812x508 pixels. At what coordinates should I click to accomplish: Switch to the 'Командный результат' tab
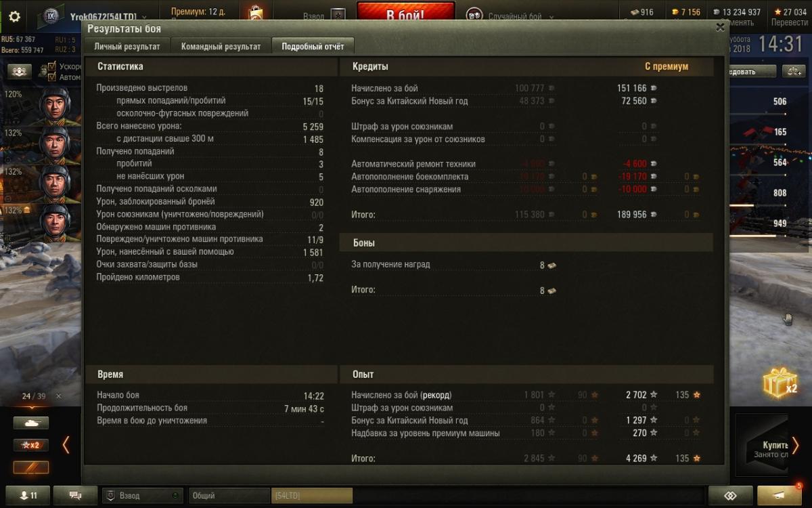tap(221, 47)
